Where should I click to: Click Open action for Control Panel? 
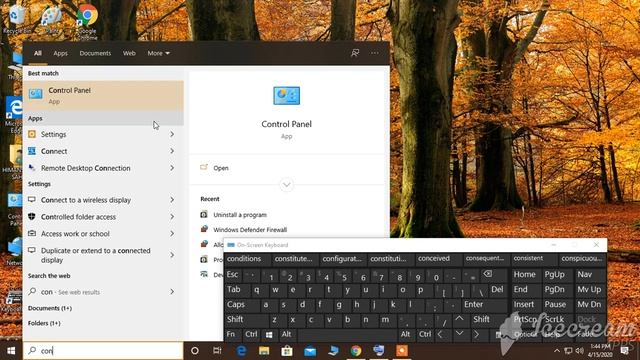pyautogui.click(x=221, y=168)
